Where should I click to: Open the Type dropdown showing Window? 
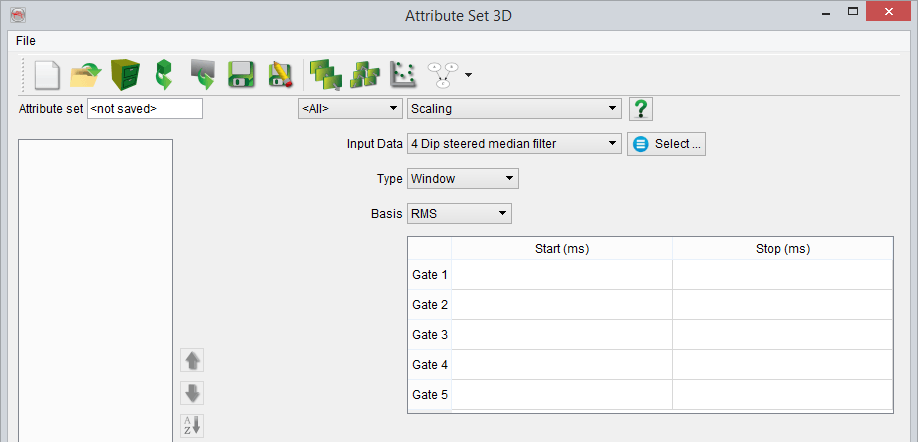462,179
